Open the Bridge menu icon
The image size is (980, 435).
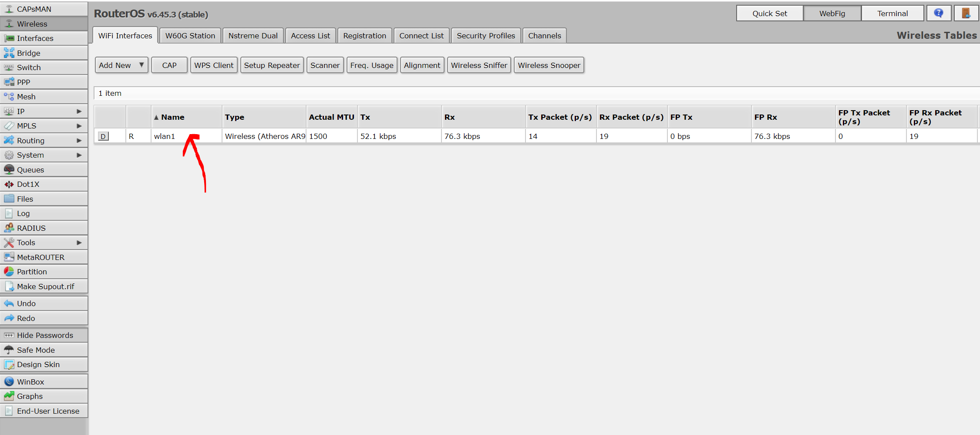[x=9, y=53]
